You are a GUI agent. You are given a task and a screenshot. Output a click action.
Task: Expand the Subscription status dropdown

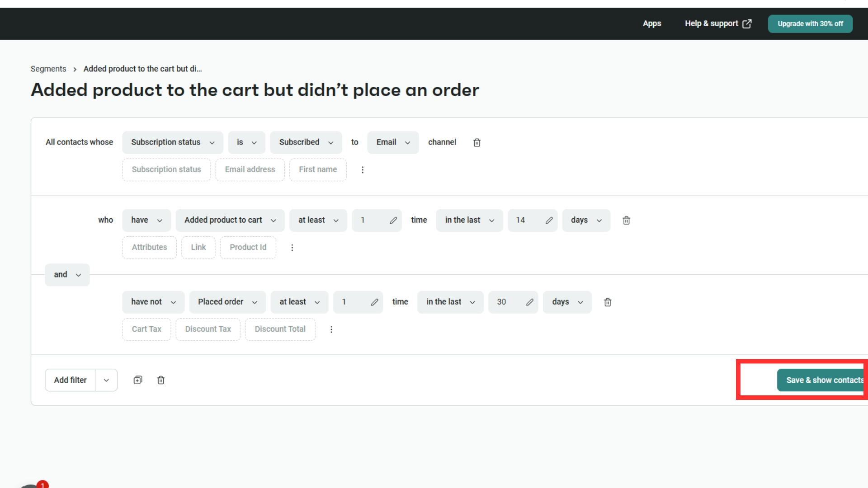coord(172,142)
